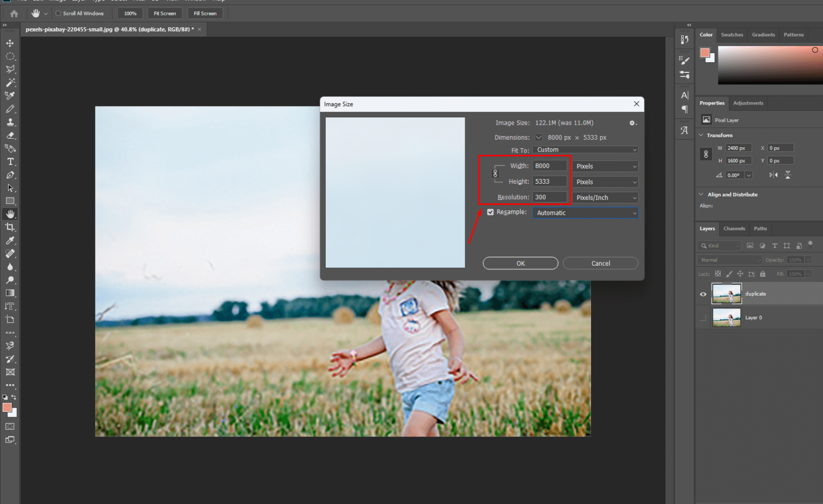Select the Eraser tool

10,136
